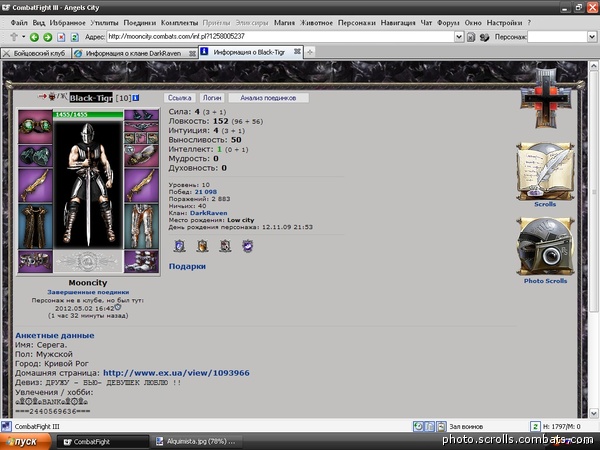Click the Персонаж input field

(557, 37)
